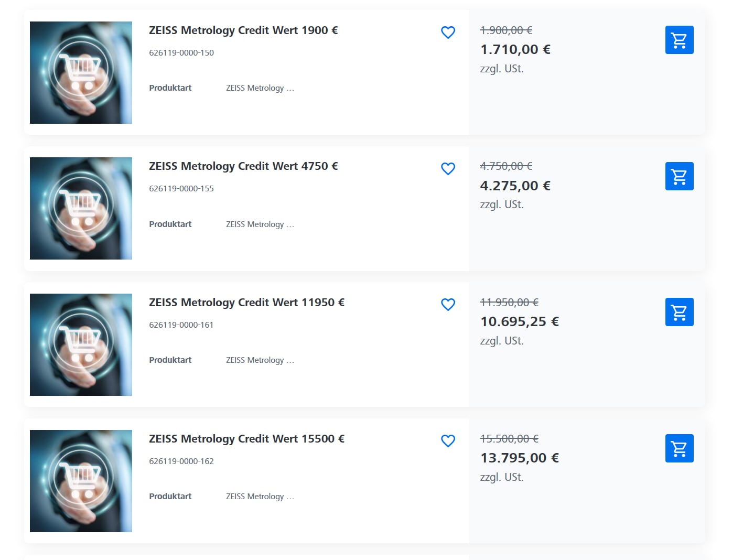Favorite the Credit Wert 15500 € product
This screenshot has width=732, height=560.
click(448, 441)
